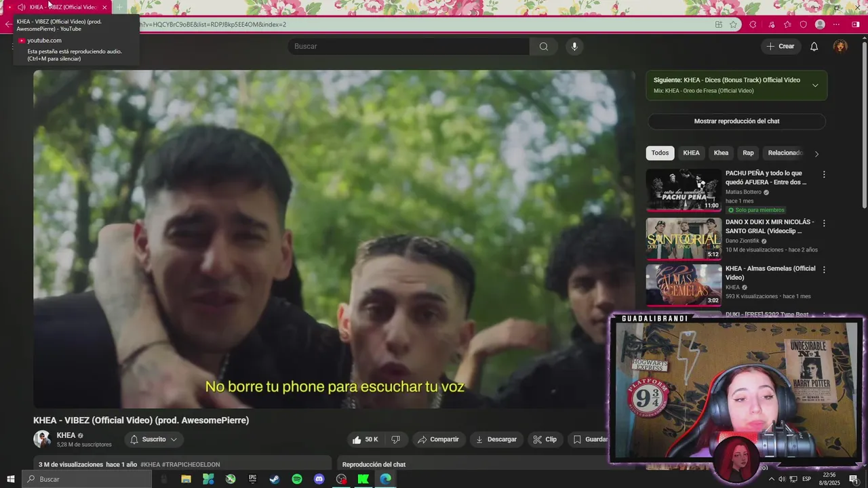This screenshot has height=488, width=868.
Task: Toggle the Suscrito notification dropdown
Action: pyautogui.click(x=154, y=439)
